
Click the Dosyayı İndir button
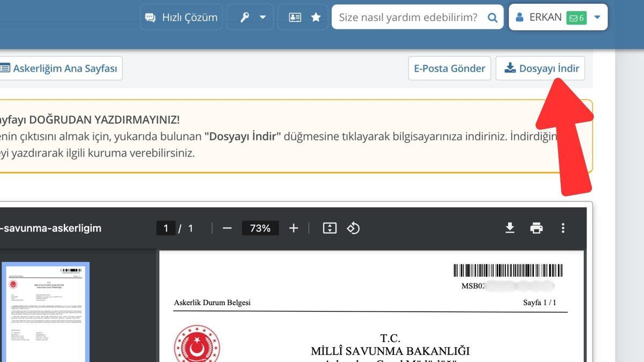pyautogui.click(x=540, y=68)
